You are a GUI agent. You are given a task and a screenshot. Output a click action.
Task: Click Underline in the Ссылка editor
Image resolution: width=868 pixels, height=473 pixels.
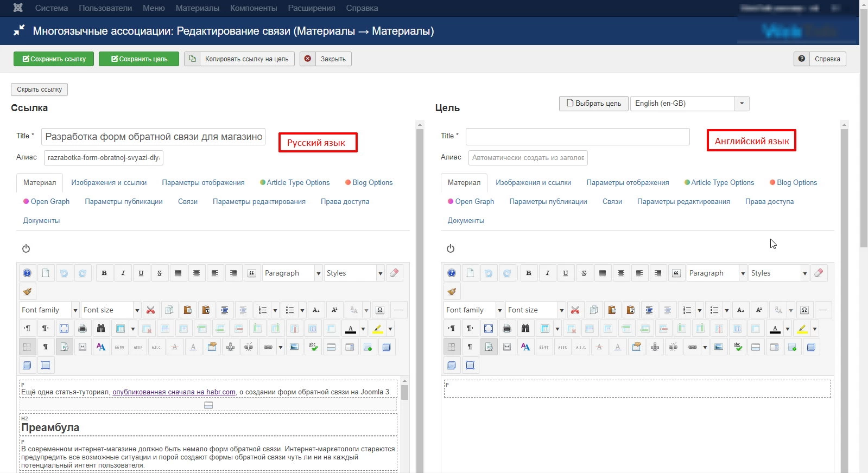pos(141,273)
